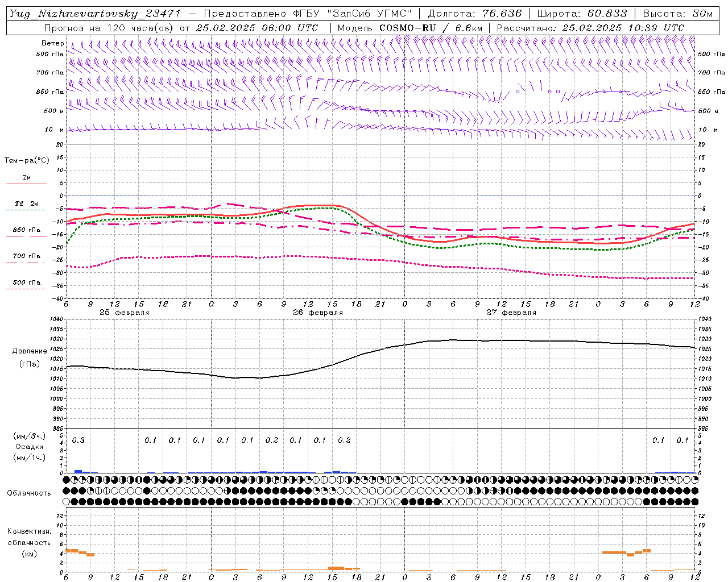Click the 26 февраля date label
The height and width of the screenshot is (582, 728).
[x=318, y=313]
